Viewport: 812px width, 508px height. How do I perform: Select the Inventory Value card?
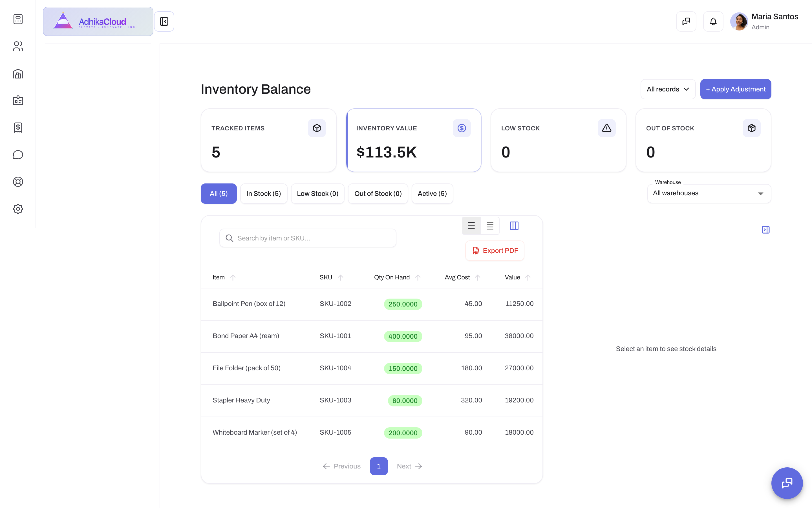click(x=413, y=140)
